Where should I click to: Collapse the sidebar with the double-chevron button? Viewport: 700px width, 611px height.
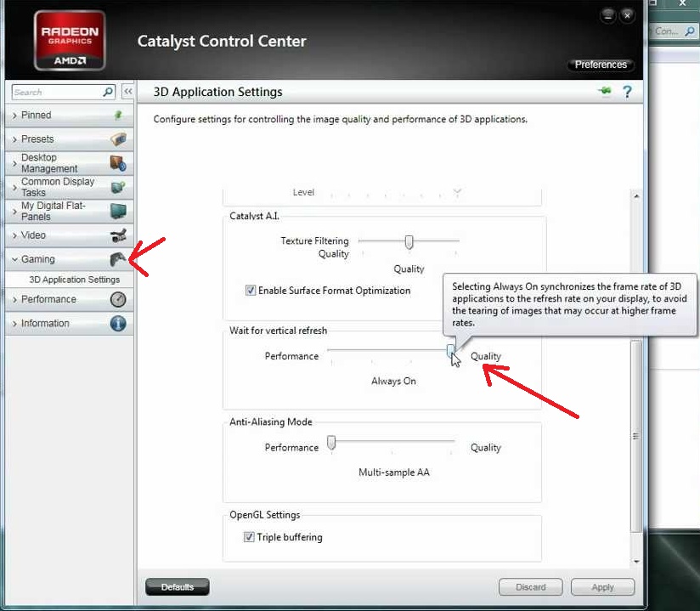[128, 92]
